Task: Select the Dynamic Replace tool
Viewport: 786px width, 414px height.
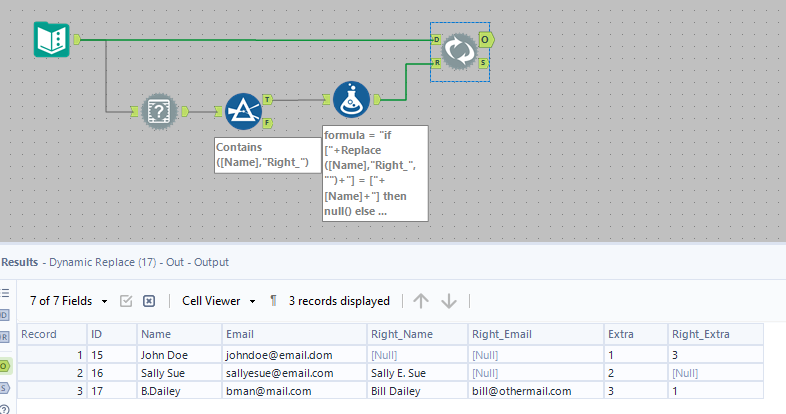Action: point(459,51)
